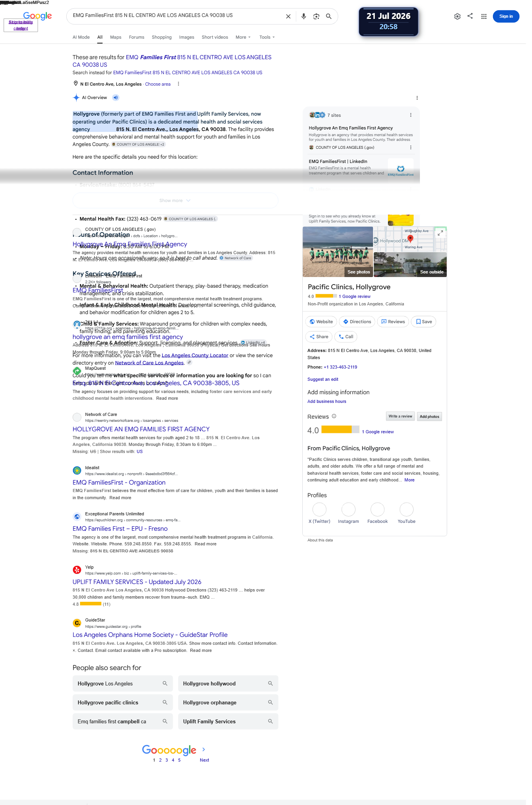This screenshot has width=532, height=805.
Task: Click the Call button
Action: pyautogui.click(x=346, y=337)
